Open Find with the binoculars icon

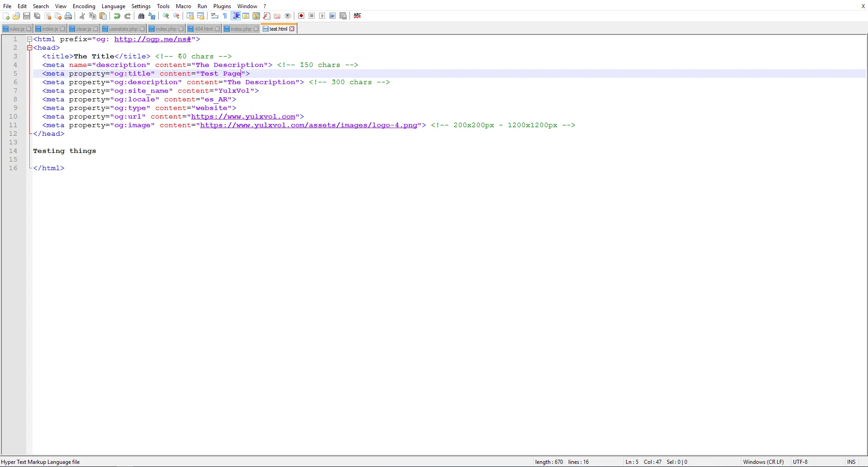142,16
